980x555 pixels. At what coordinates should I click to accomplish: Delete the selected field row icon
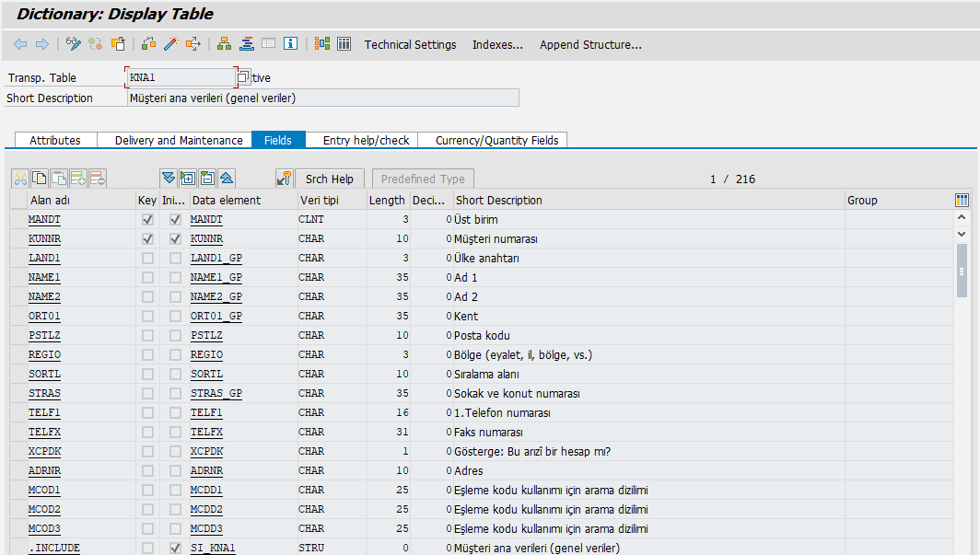98,177
